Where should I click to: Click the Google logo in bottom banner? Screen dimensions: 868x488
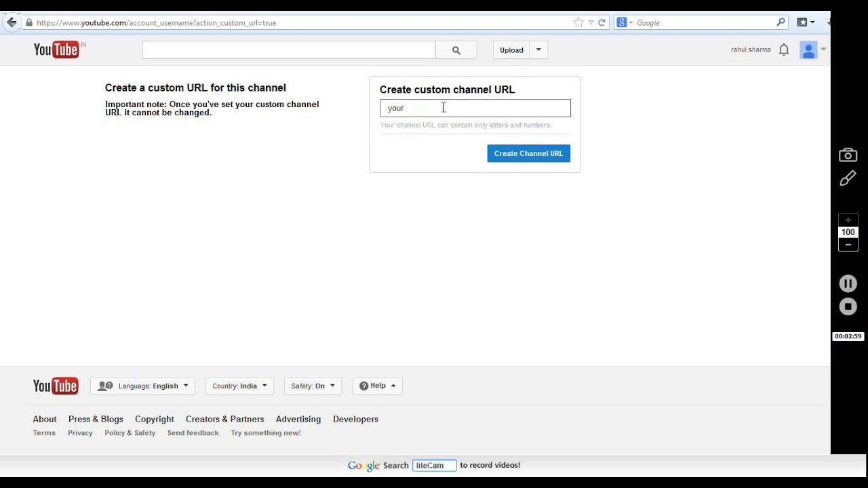click(363, 466)
